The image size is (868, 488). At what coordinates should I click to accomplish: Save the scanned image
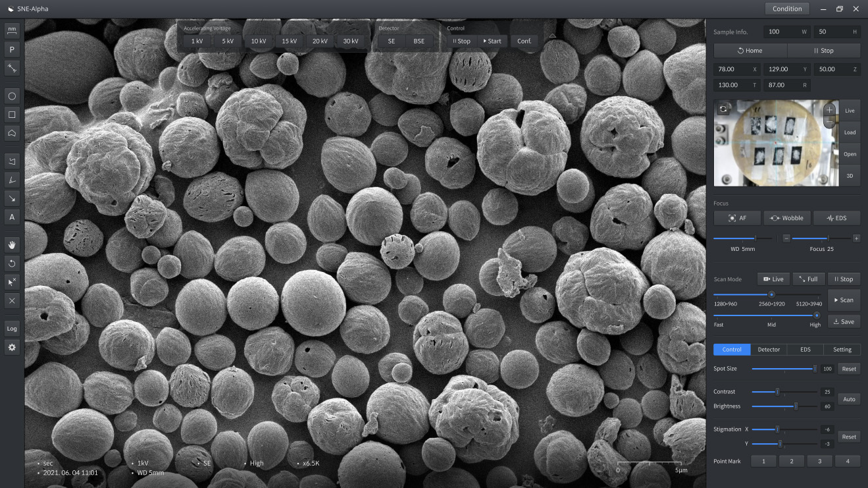pyautogui.click(x=843, y=321)
